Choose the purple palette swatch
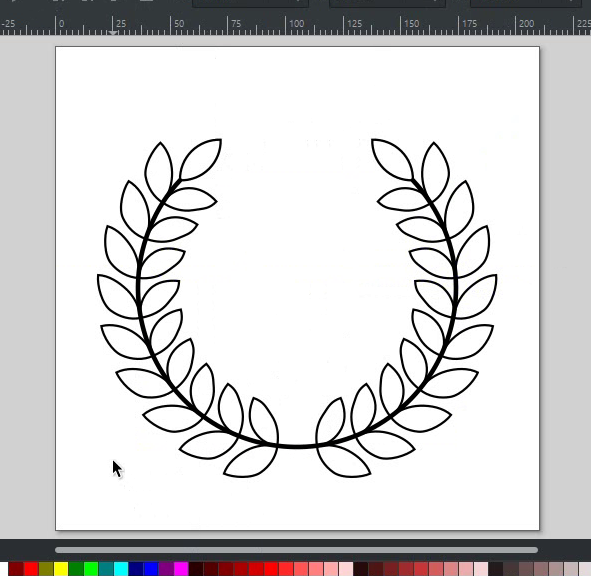The height and width of the screenshot is (576, 591). tap(166, 569)
